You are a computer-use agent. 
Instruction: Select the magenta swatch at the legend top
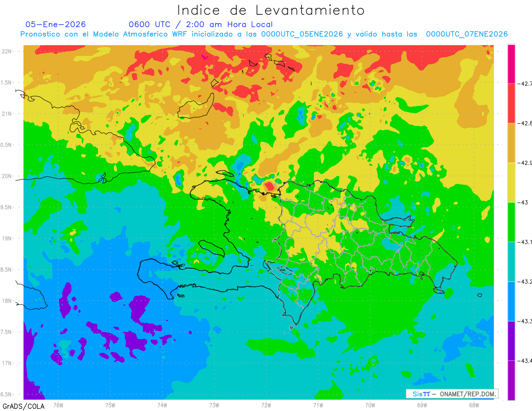pos(511,63)
